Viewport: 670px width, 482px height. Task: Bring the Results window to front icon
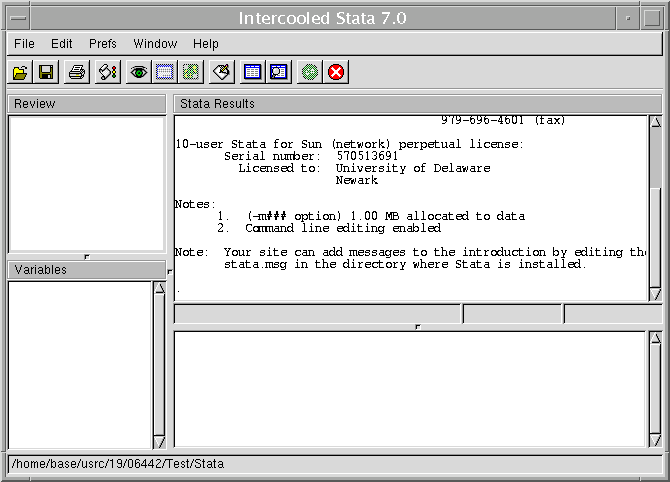click(164, 72)
